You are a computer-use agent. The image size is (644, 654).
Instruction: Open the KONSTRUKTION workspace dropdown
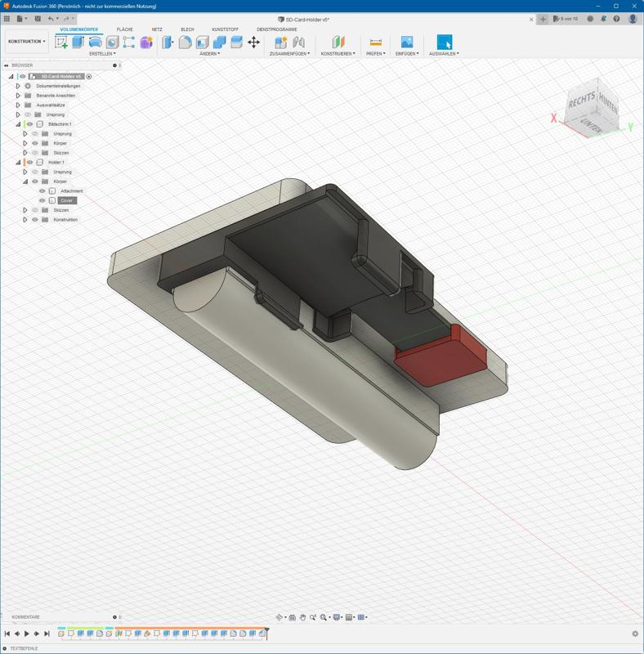click(26, 42)
